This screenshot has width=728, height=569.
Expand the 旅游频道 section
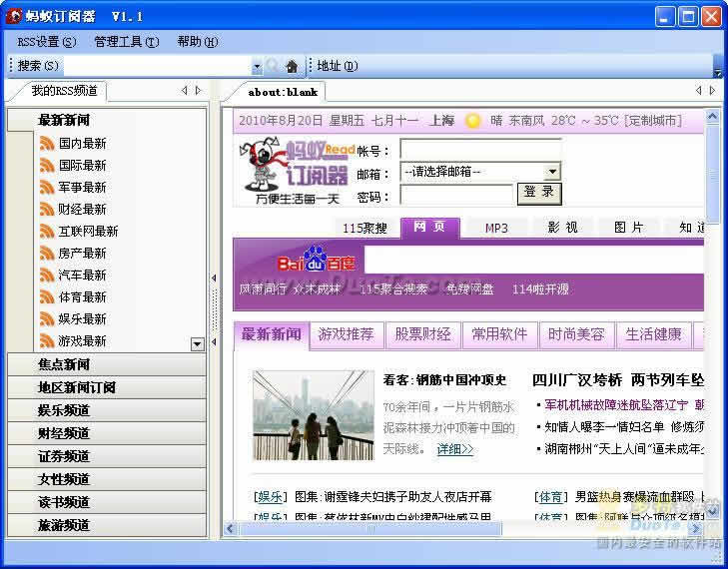(x=107, y=525)
